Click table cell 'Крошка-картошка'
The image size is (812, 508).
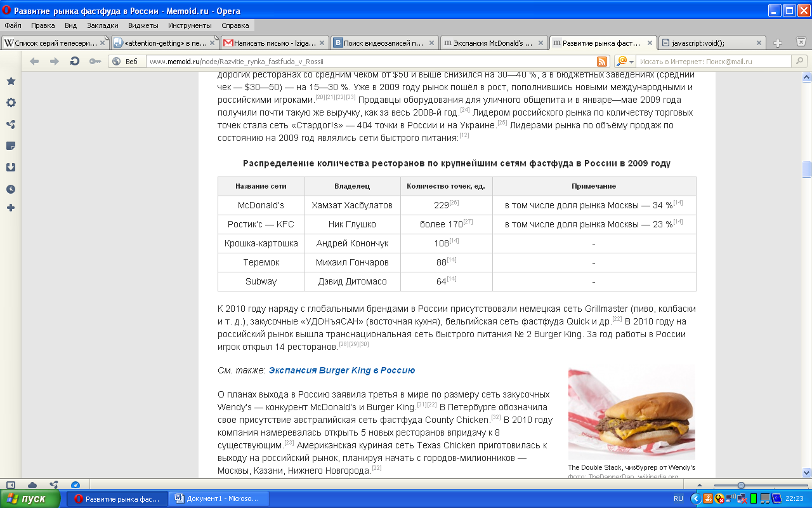click(x=261, y=243)
